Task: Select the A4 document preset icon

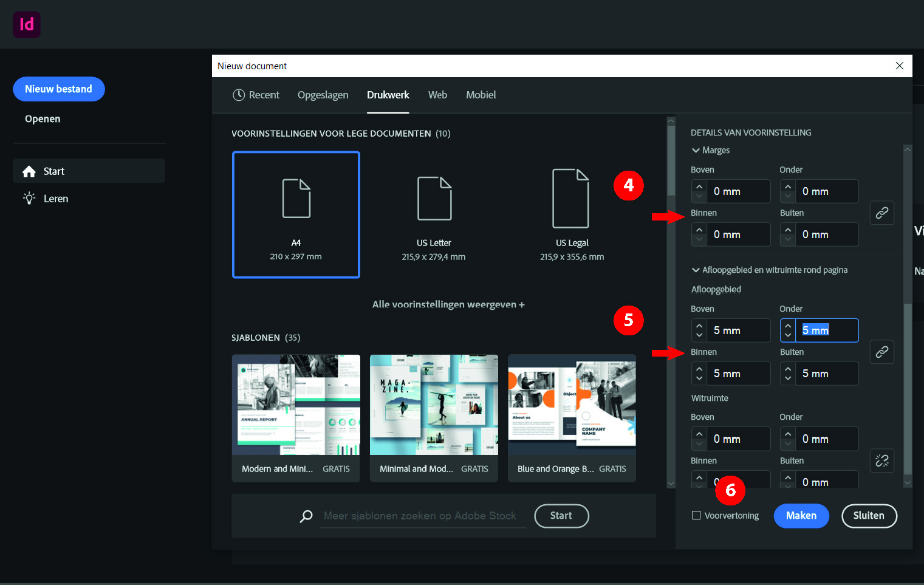Action: 296,199
